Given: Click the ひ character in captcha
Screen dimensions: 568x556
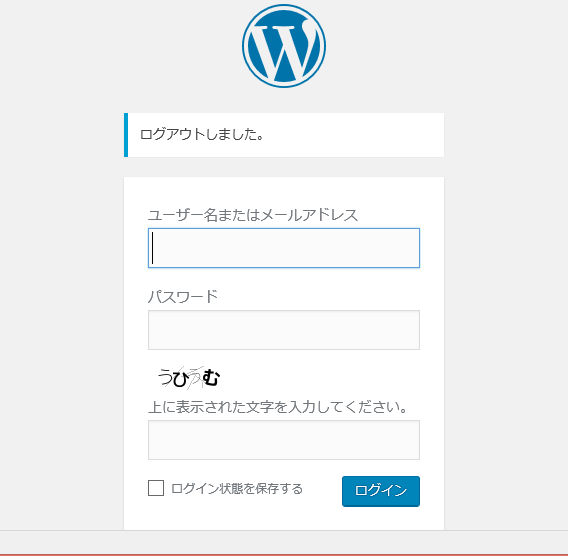Looking at the screenshot, I should tap(181, 379).
